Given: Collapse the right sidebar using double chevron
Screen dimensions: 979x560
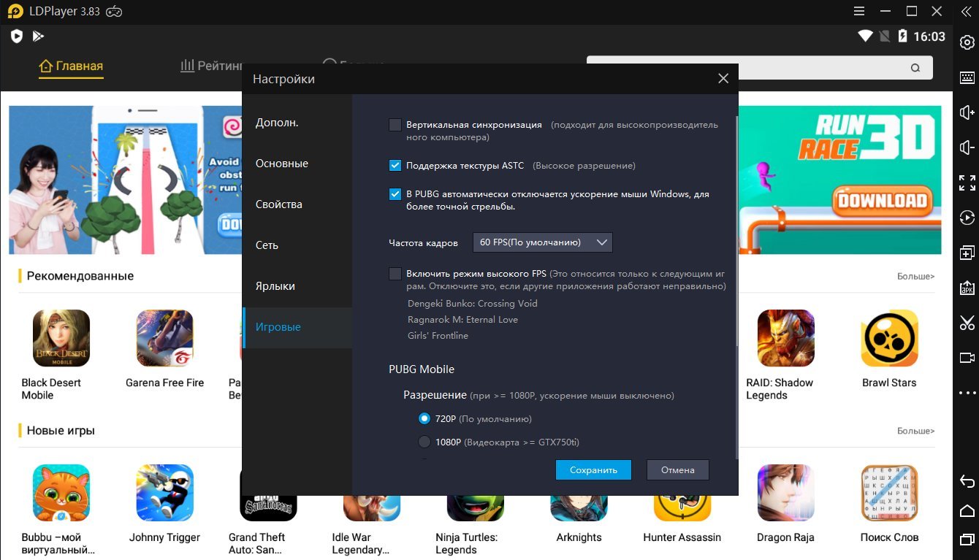Looking at the screenshot, I should point(967,12).
